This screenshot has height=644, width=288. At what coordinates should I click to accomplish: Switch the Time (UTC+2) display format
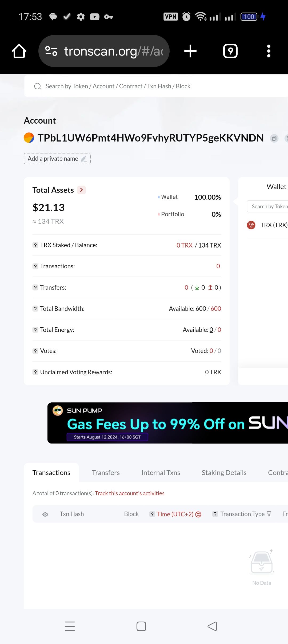coord(198,514)
